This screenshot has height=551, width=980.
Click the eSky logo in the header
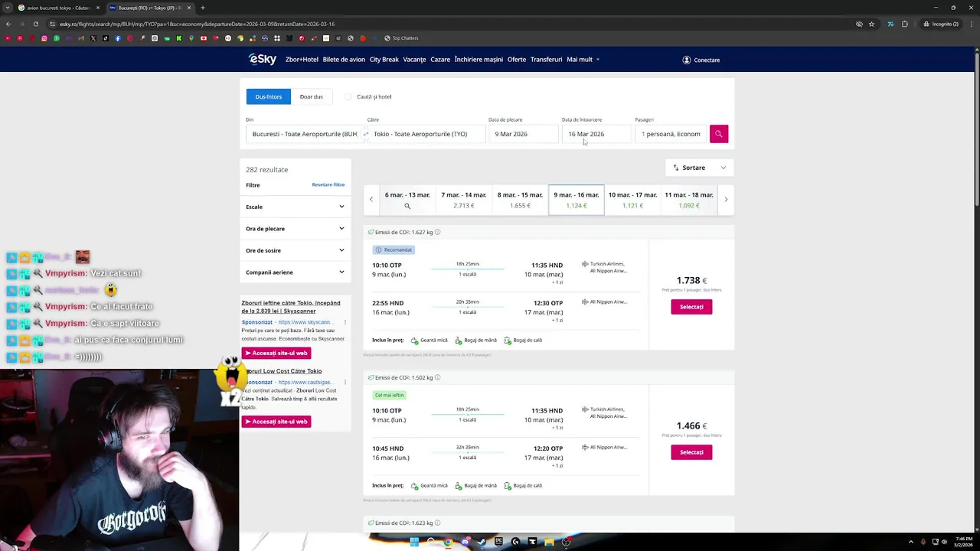pyautogui.click(x=263, y=59)
